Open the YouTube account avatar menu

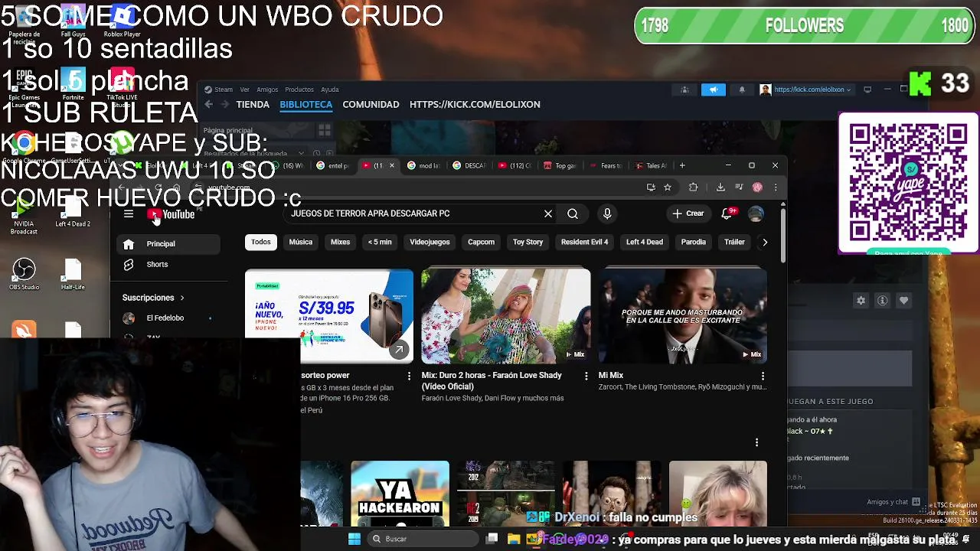tap(756, 214)
